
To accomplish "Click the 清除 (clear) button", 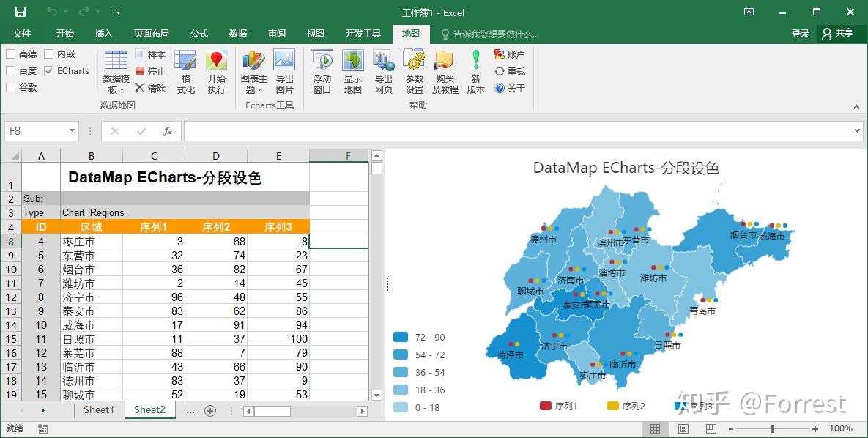I will pyautogui.click(x=150, y=88).
